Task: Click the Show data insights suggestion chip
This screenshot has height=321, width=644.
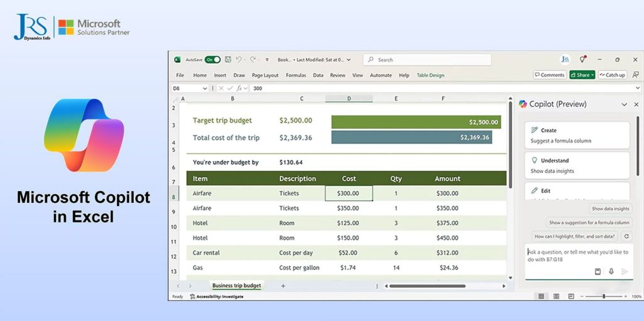Action: click(x=610, y=209)
